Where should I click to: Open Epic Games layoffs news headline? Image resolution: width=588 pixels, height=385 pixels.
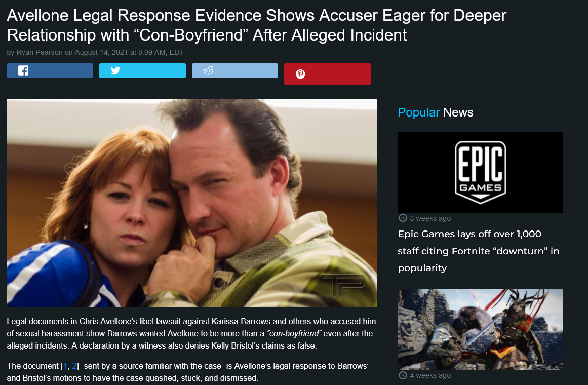click(x=479, y=251)
